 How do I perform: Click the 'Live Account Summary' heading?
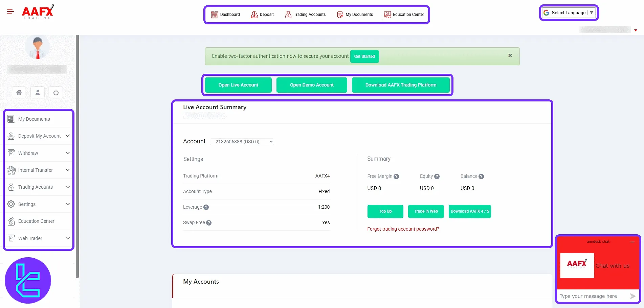(215, 107)
